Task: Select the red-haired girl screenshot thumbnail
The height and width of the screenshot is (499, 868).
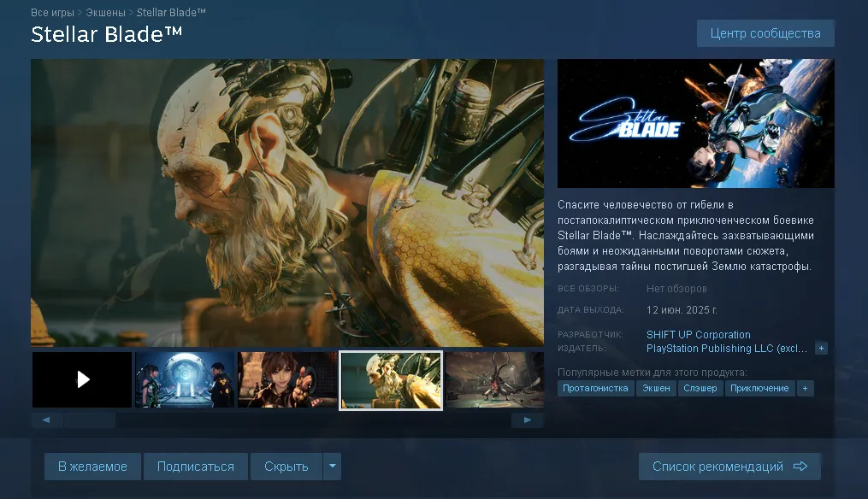Action: click(287, 379)
